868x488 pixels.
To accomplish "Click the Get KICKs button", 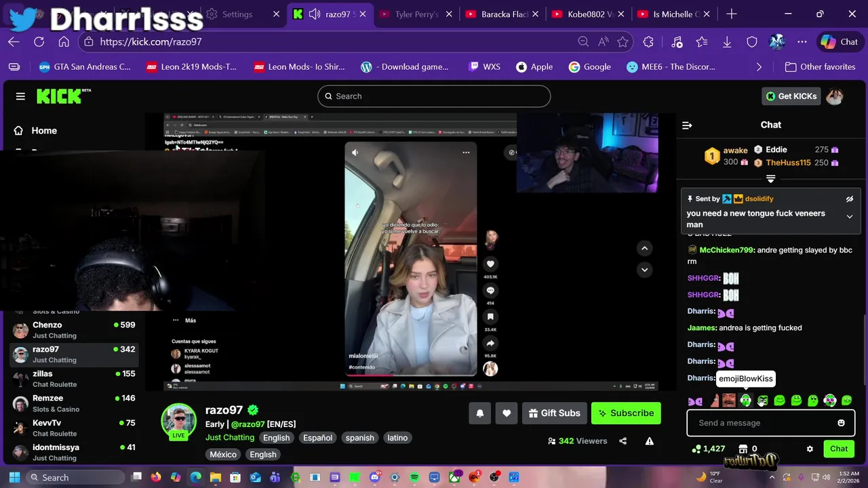I will pyautogui.click(x=791, y=96).
